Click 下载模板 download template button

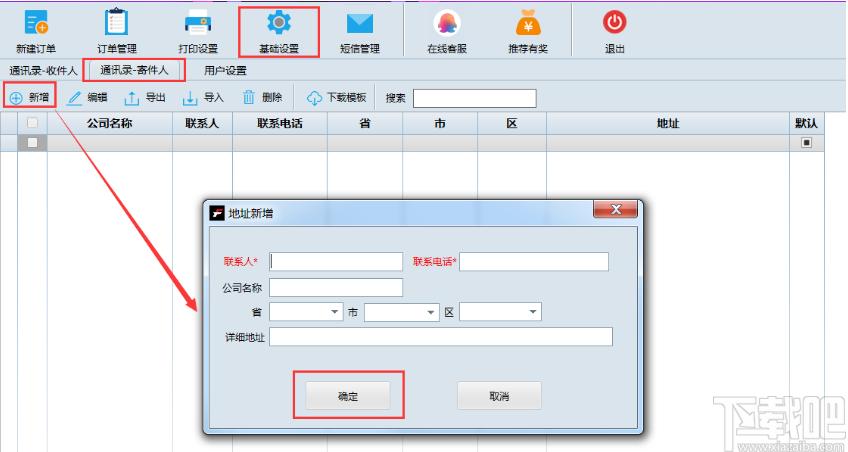pos(336,97)
